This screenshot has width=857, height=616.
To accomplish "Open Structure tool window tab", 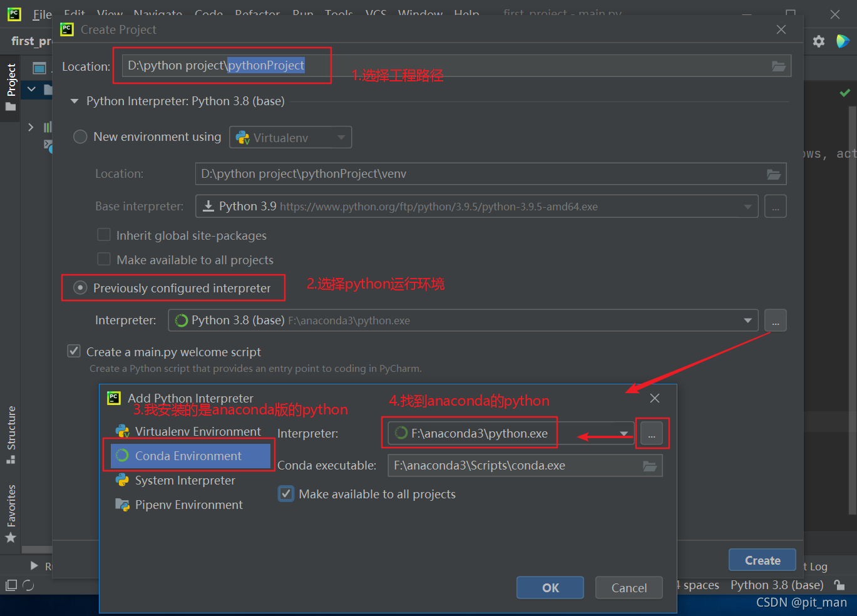I will click(x=11, y=434).
